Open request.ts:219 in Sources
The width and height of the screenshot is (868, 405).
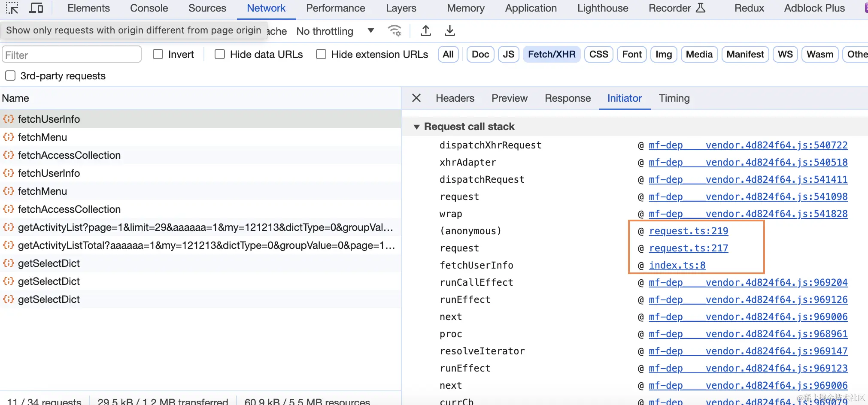pos(689,231)
